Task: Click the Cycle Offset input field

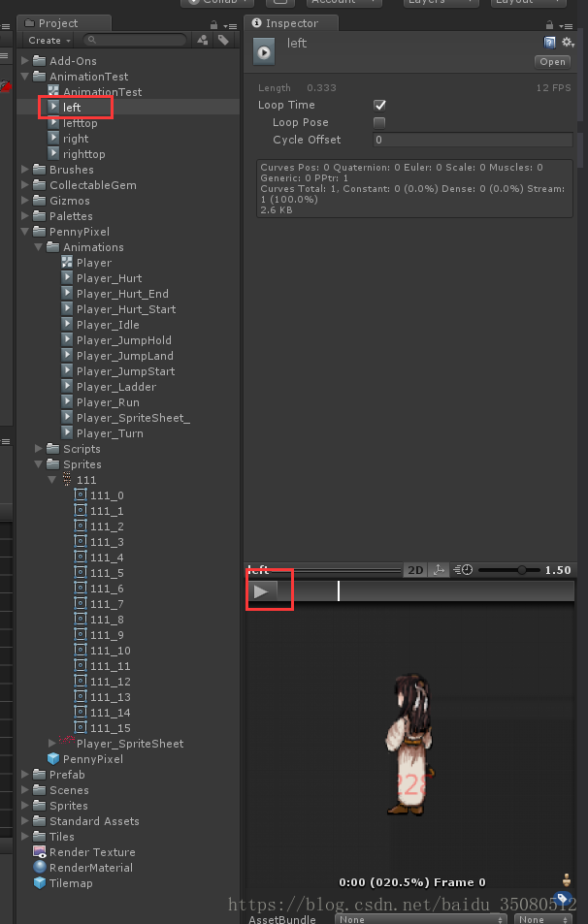Action: click(x=473, y=140)
